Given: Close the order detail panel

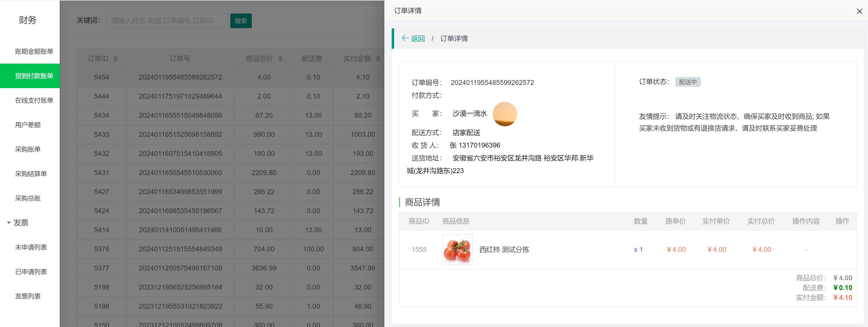Looking at the screenshot, I should pos(859,12).
